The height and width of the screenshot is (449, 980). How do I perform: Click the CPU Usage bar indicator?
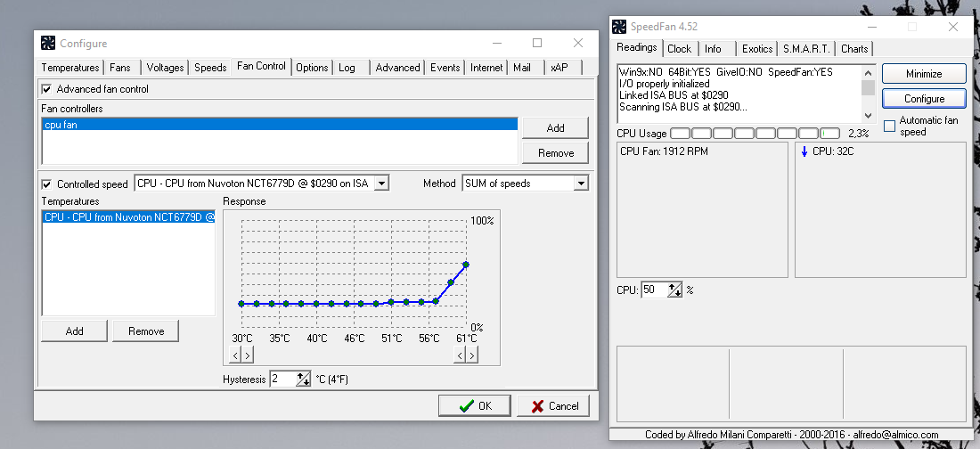755,134
